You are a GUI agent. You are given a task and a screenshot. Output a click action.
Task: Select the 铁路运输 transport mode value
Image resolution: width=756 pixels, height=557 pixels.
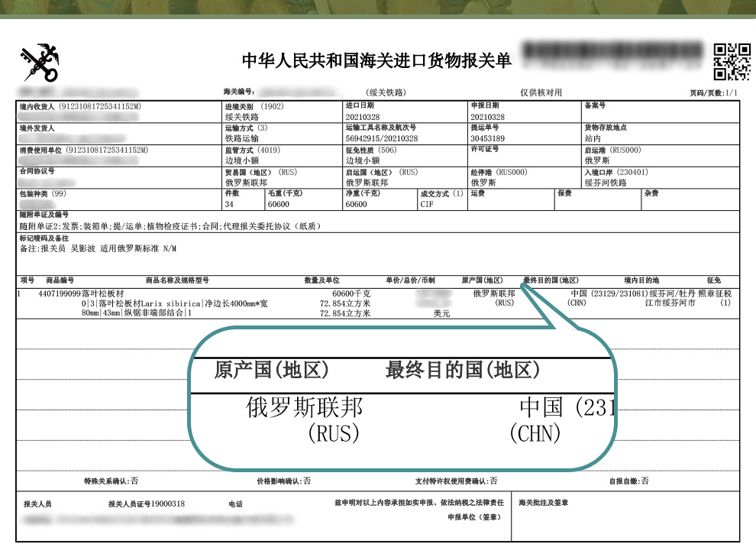point(242,138)
